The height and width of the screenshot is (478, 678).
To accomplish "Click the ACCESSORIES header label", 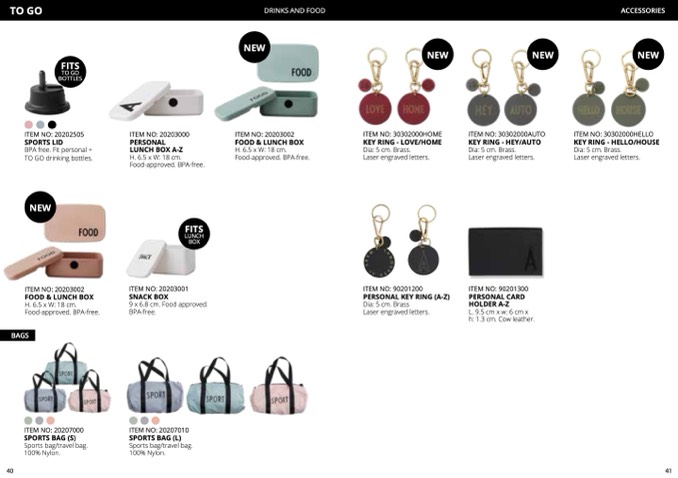I will point(643,10).
